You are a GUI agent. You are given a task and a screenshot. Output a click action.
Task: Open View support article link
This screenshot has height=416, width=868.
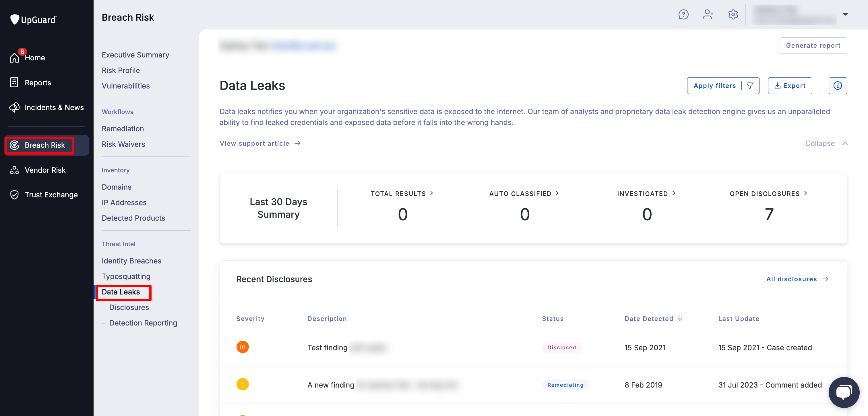260,143
